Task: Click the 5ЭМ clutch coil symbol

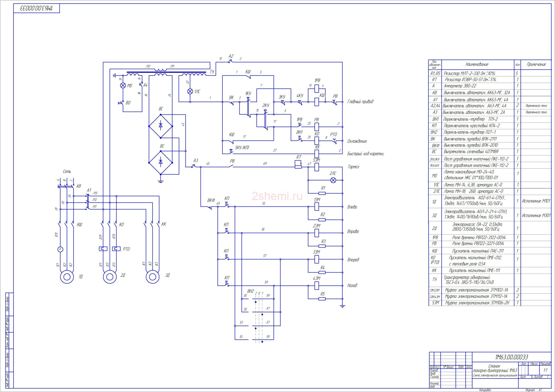Action: tap(317, 167)
